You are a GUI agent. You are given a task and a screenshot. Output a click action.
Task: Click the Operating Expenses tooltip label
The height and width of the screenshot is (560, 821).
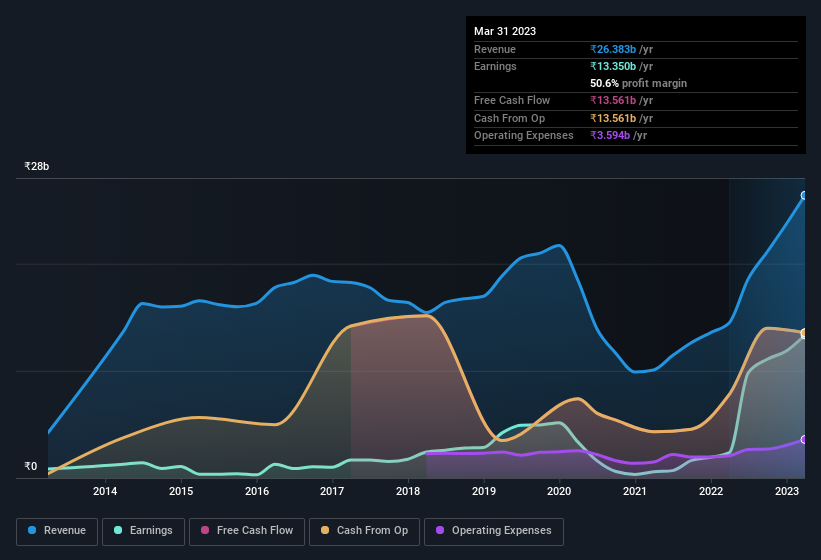[x=524, y=136]
